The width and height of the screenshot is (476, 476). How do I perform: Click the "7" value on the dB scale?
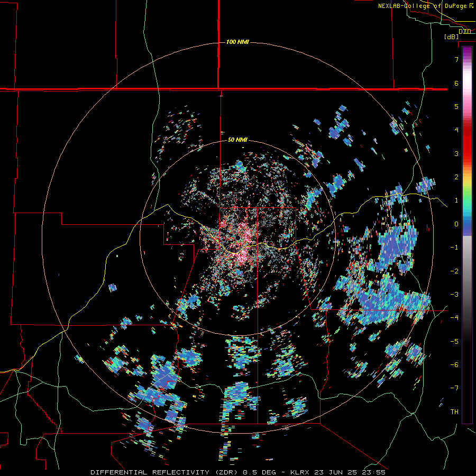click(x=456, y=59)
